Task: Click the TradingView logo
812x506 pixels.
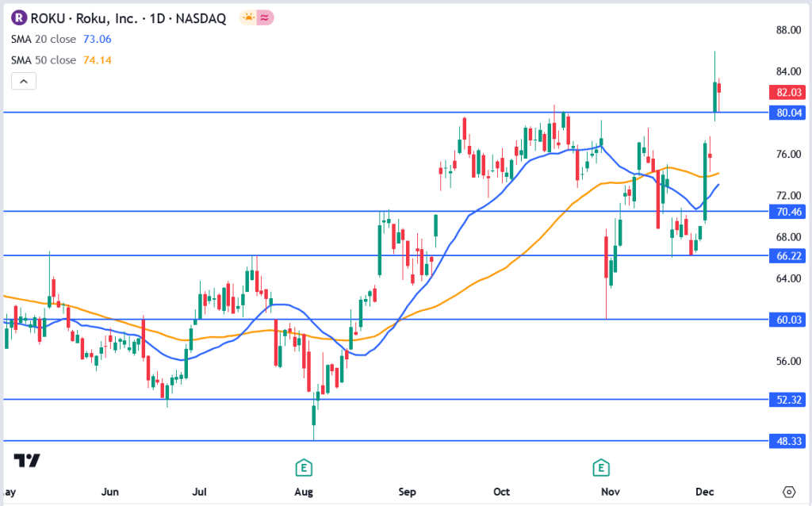Action: (27, 461)
